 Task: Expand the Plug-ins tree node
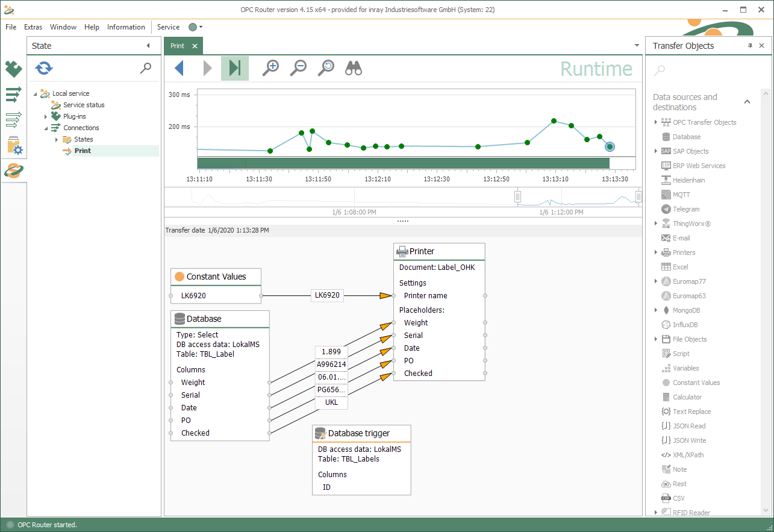point(46,116)
